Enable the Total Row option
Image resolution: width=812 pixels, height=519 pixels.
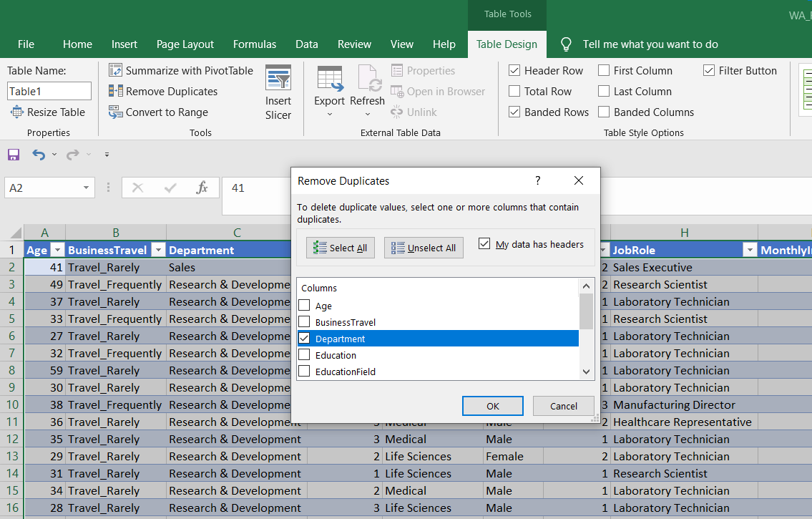pos(514,91)
